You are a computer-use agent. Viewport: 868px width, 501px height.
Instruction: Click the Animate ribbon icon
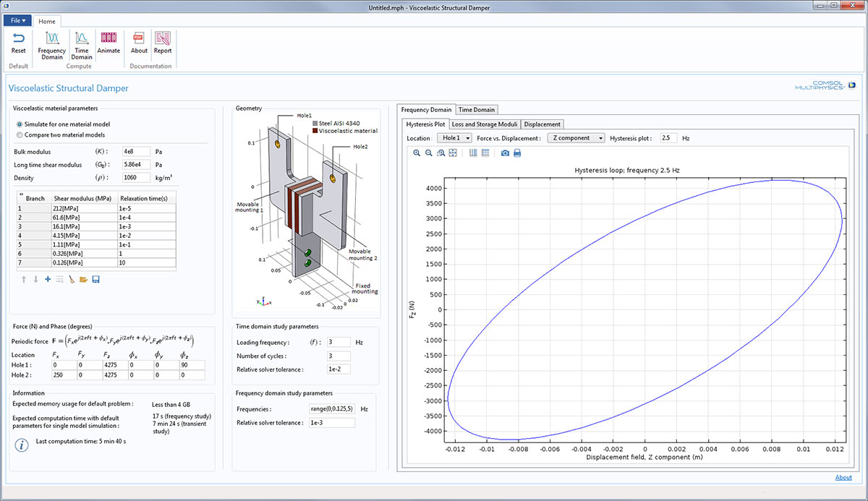tap(109, 42)
